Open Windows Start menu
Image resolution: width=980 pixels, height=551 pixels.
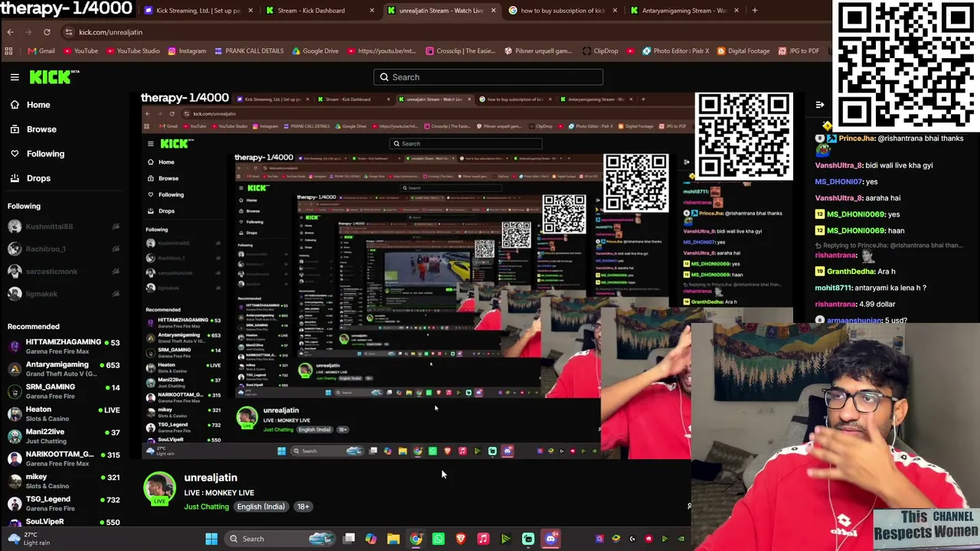(211, 539)
